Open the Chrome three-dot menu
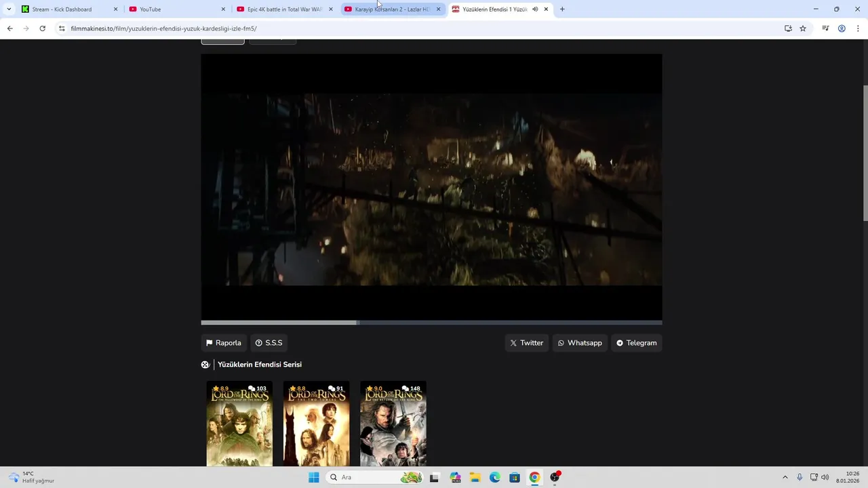The height and width of the screenshot is (488, 868). point(859,28)
